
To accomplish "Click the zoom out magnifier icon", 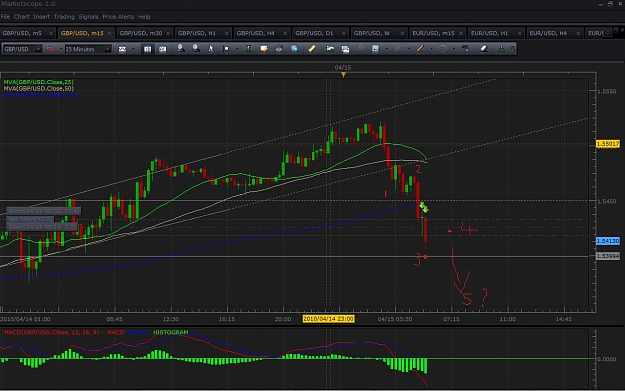I will (196, 49).
